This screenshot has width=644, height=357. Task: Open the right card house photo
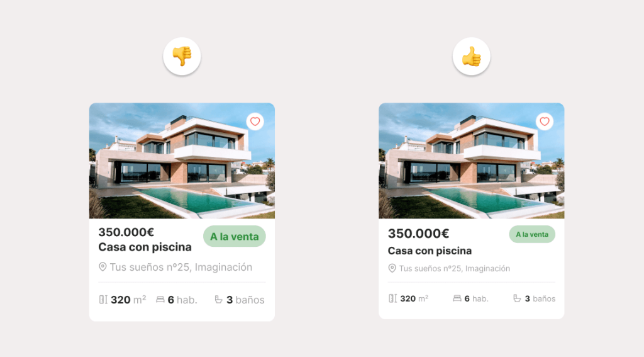[472, 161]
